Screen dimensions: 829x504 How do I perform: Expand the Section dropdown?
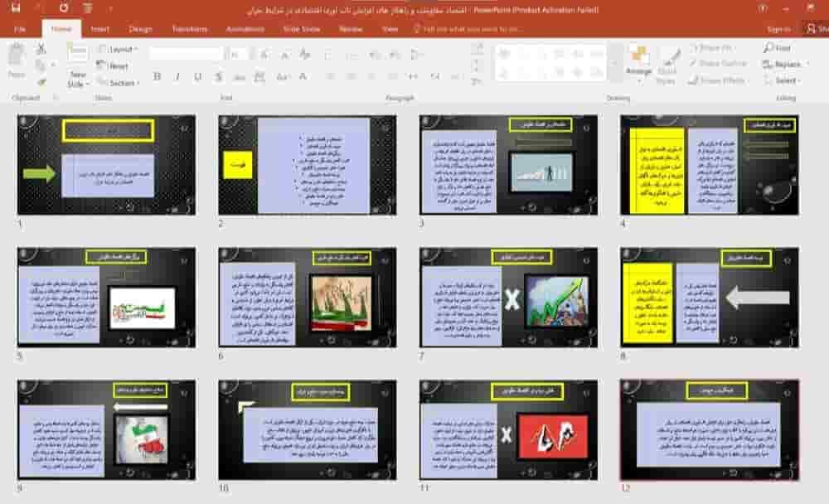(x=118, y=83)
